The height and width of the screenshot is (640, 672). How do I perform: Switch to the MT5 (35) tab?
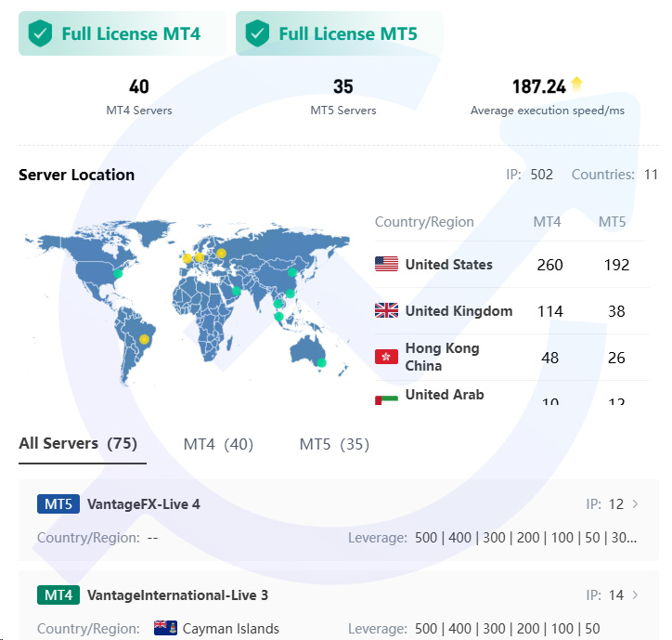point(334,444)
